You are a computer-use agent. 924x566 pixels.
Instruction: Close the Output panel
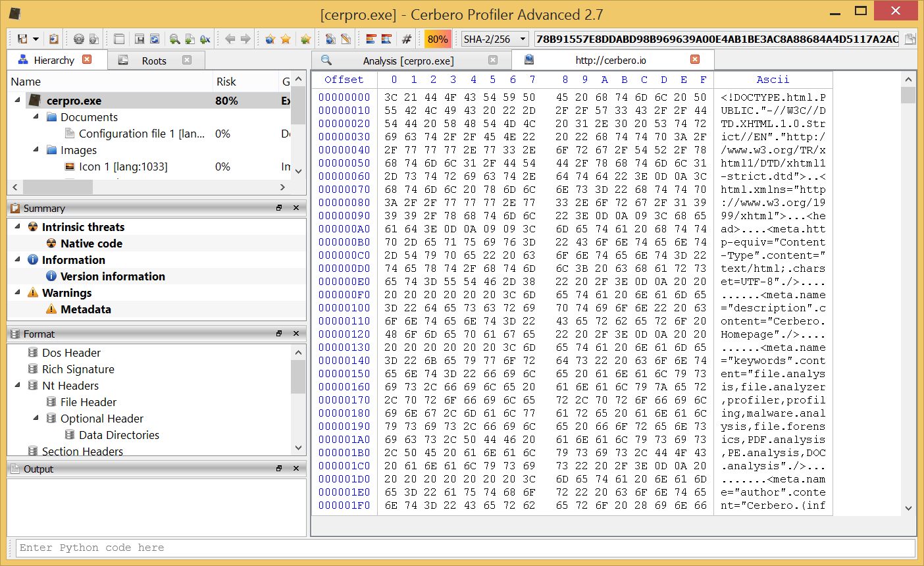click(296, 469)
